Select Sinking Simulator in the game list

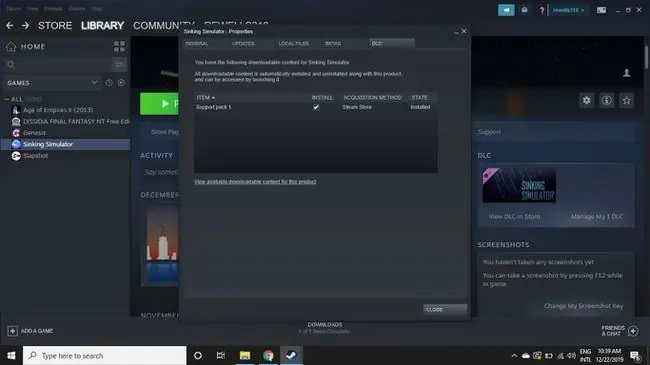(x=65, y=144)
